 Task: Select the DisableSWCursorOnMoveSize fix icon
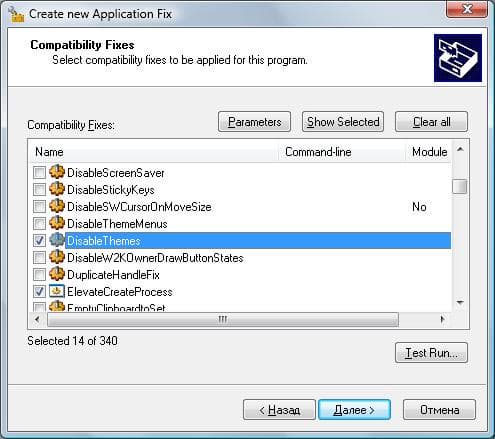(57, 206)
